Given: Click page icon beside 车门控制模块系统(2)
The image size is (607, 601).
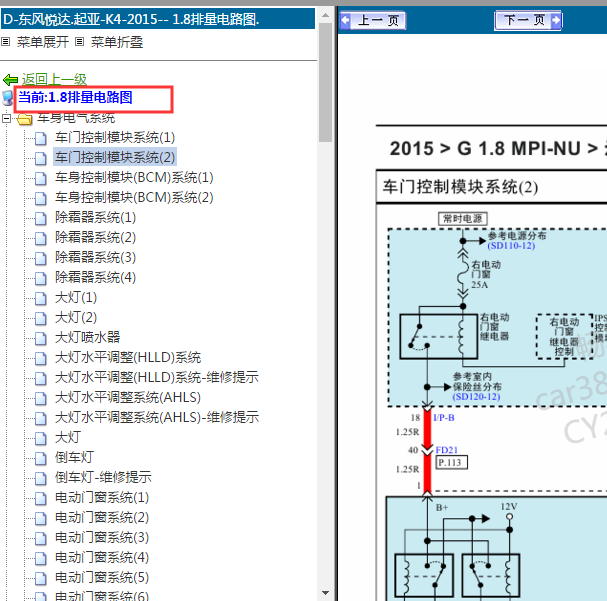Looking at the screenshot, I should 41,158.
